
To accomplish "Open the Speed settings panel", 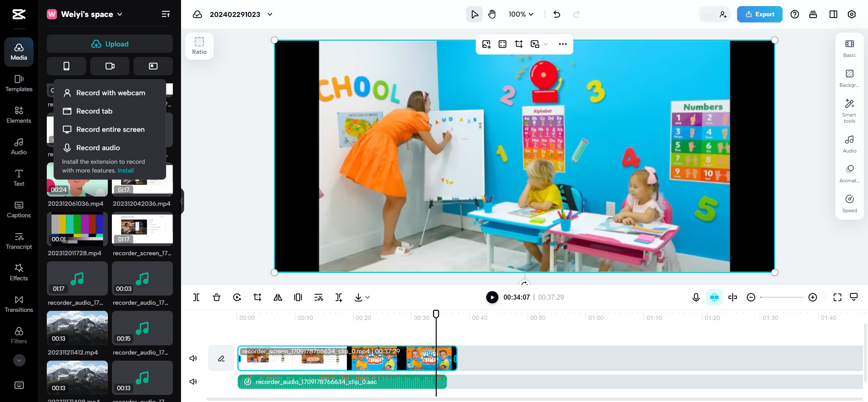I will pos(849,203).
